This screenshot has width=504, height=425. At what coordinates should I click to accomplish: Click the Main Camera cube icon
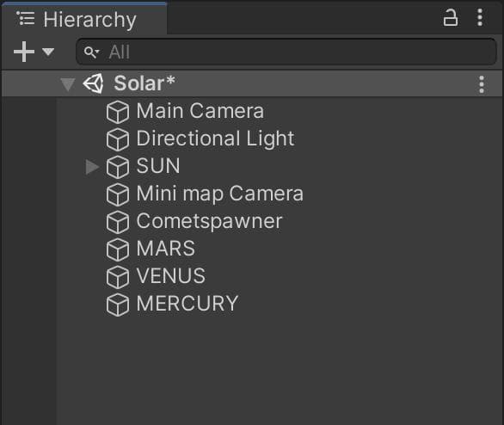(x=118, y=112)
